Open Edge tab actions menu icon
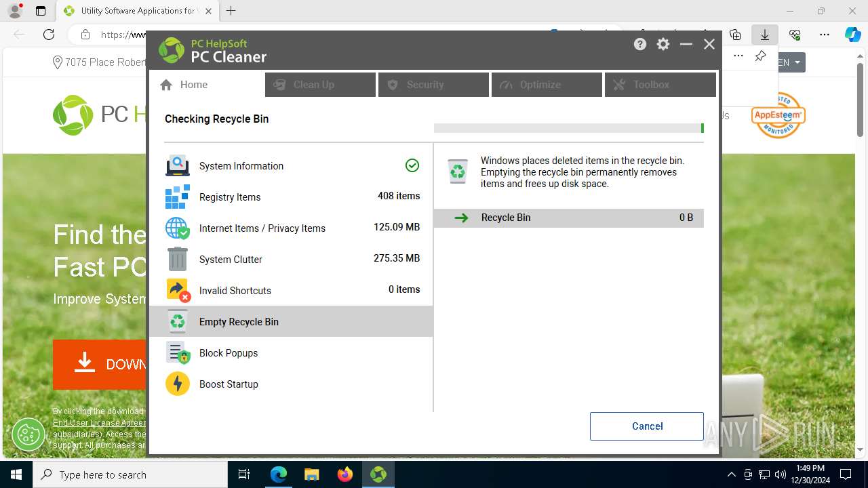The width and height of the screenshot is (868, 488). 41,11
